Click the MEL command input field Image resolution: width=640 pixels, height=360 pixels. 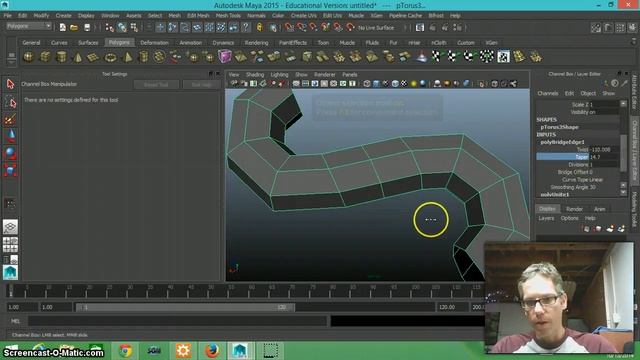178,321
